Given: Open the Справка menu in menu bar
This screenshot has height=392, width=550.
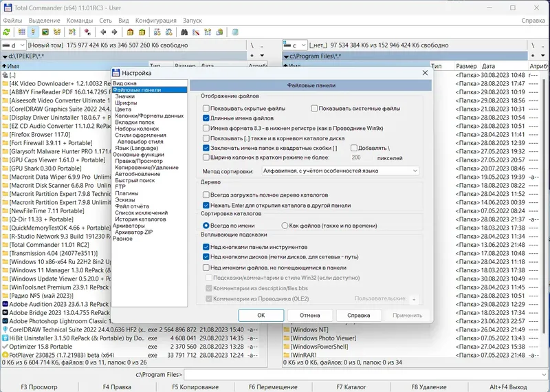Looking at the screenshot, I should coord(533,21).
